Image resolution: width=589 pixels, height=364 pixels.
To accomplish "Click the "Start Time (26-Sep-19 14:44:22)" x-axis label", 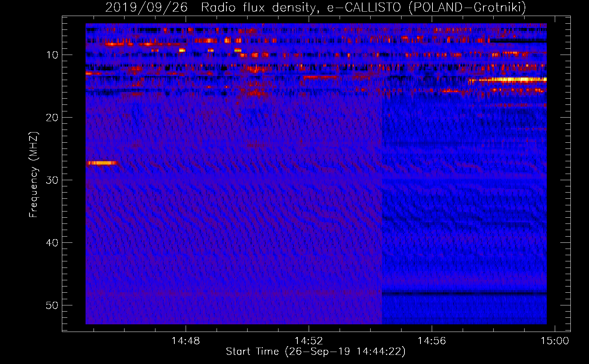I will (x=316, y=352).
